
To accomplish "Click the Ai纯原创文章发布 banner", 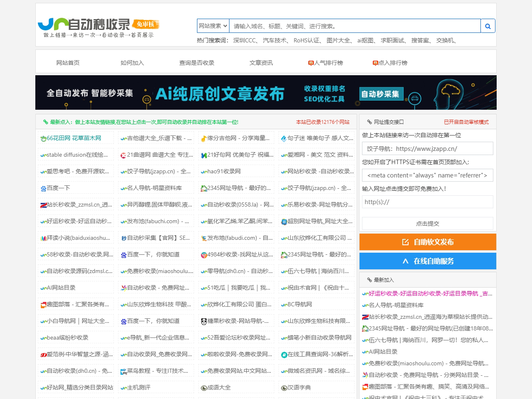I will click(x=266, y=93).
